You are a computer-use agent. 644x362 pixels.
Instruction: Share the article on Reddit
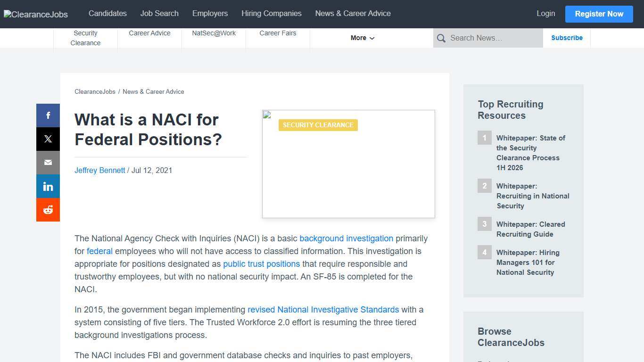(x=48, y=209)
